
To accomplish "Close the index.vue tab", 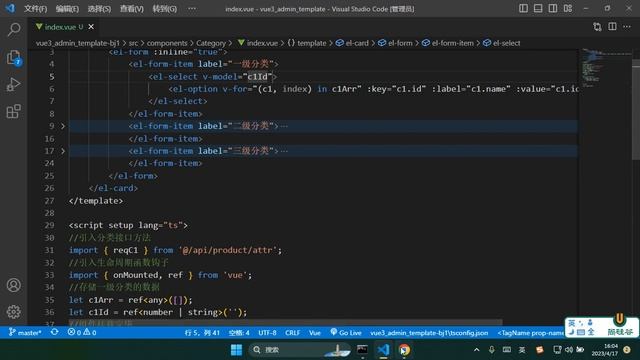I will 91,27.
